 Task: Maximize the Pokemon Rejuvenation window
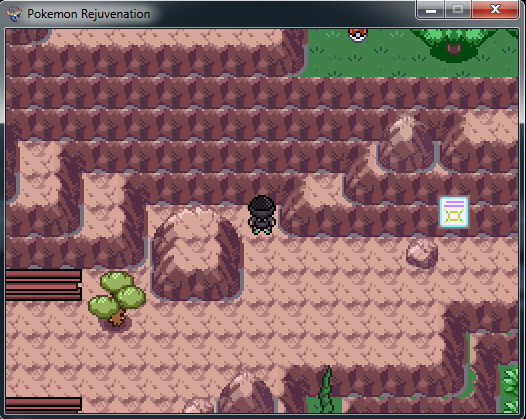coord(458,9)
